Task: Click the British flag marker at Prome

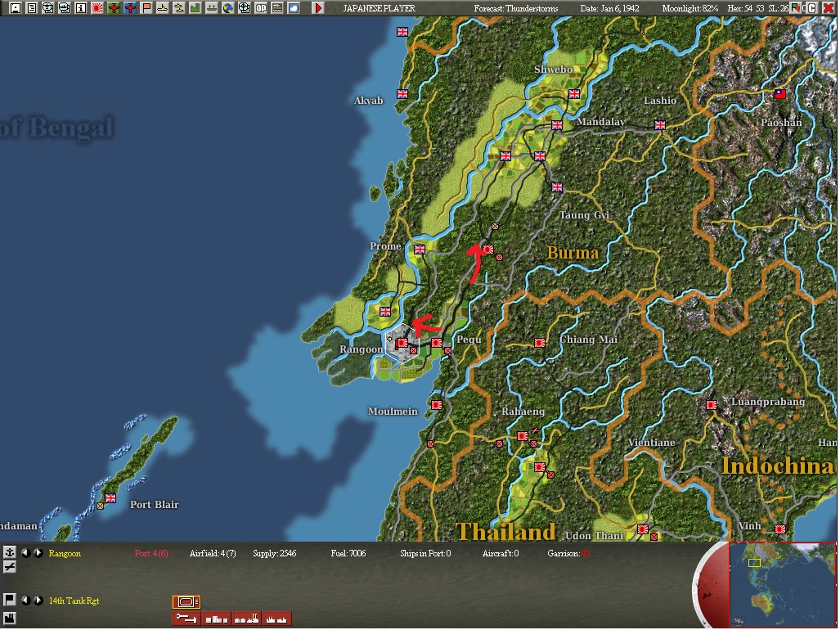Action: [x=420, y=249]
